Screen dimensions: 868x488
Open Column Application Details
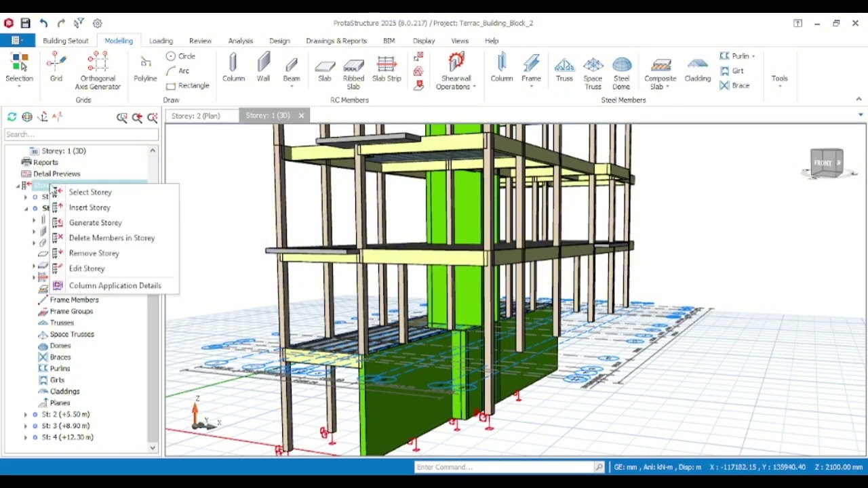pyautogui.click(x=114, y=285)
